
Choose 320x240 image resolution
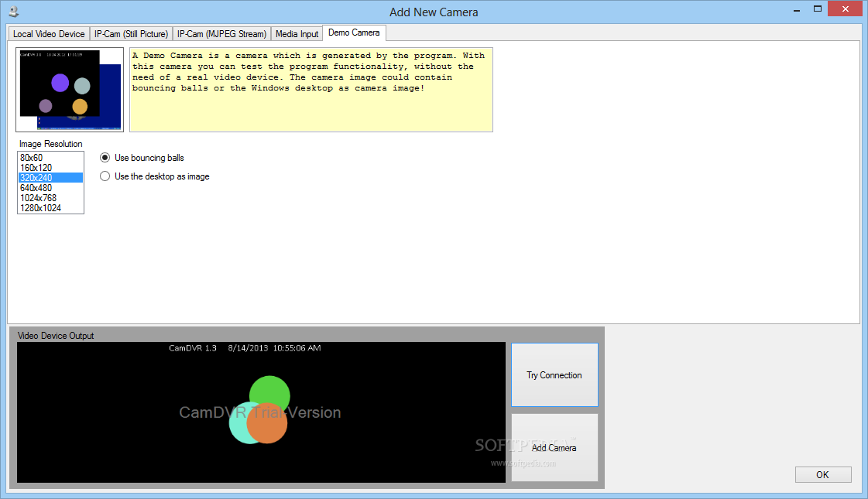pos(50,178)
